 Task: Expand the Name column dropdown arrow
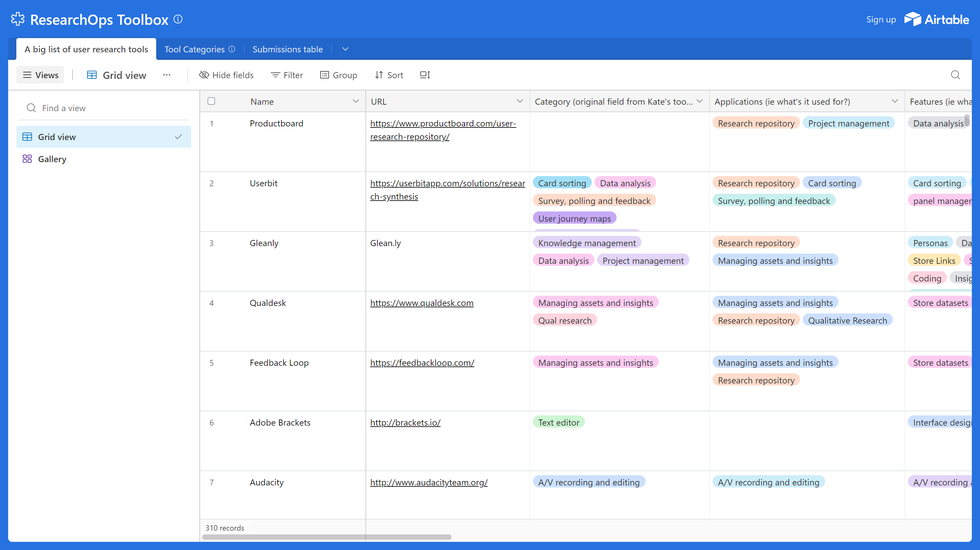click(x=355, y=101)
